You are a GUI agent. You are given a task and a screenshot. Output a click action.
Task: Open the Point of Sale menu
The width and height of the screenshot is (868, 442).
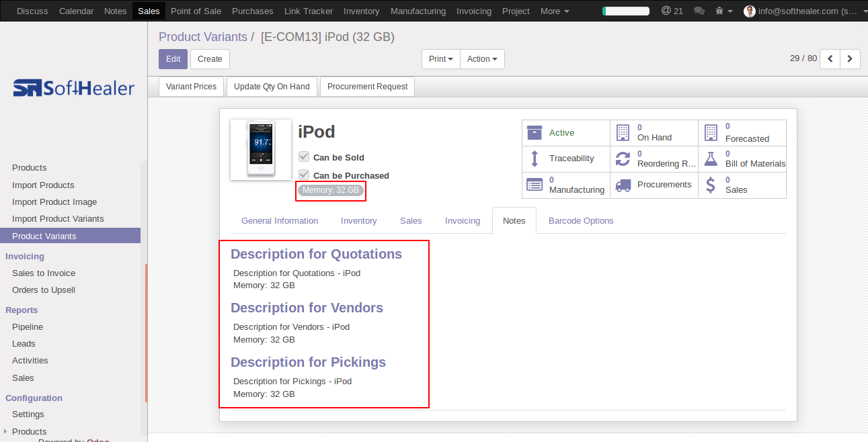pos(196,11)
